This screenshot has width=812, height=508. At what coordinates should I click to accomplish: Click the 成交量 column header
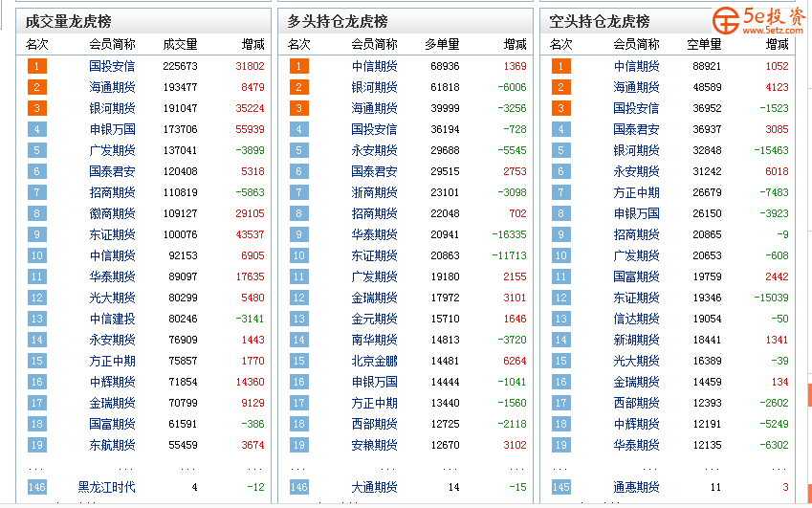pos(180,45)
